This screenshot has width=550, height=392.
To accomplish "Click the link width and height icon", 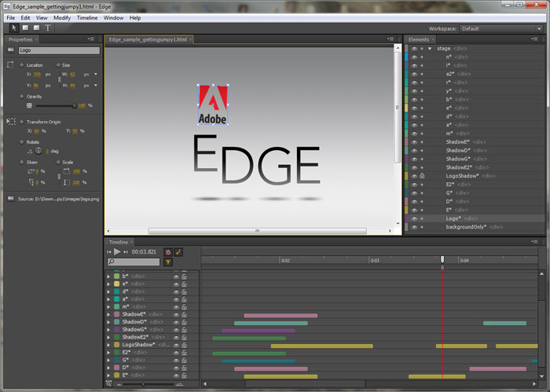I will point(60,80).
